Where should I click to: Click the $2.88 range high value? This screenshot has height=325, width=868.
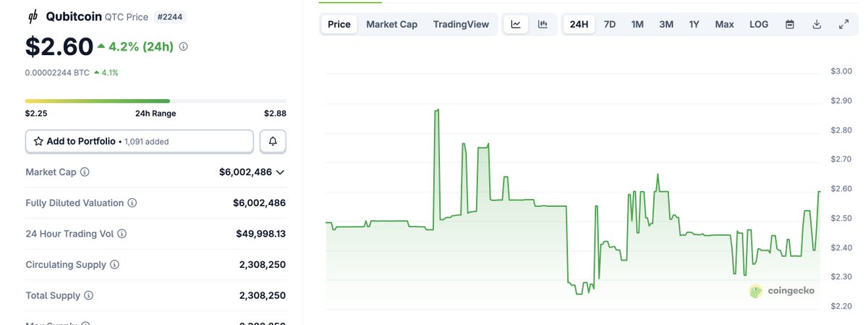[275, 114]
